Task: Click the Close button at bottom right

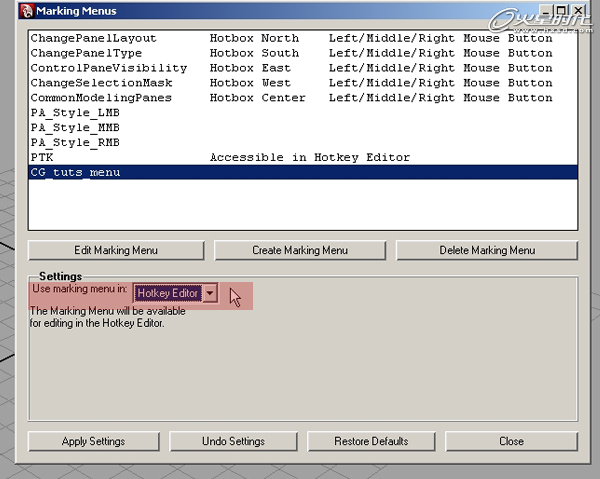Action: click(x=511, y=441)
